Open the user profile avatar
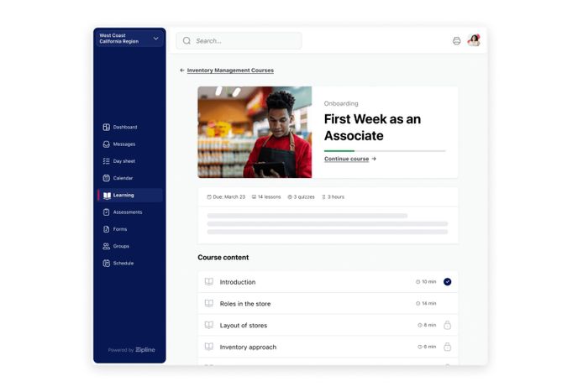This screenshot has height=392, width=588. pyautogui.click(x=474, y=40)
